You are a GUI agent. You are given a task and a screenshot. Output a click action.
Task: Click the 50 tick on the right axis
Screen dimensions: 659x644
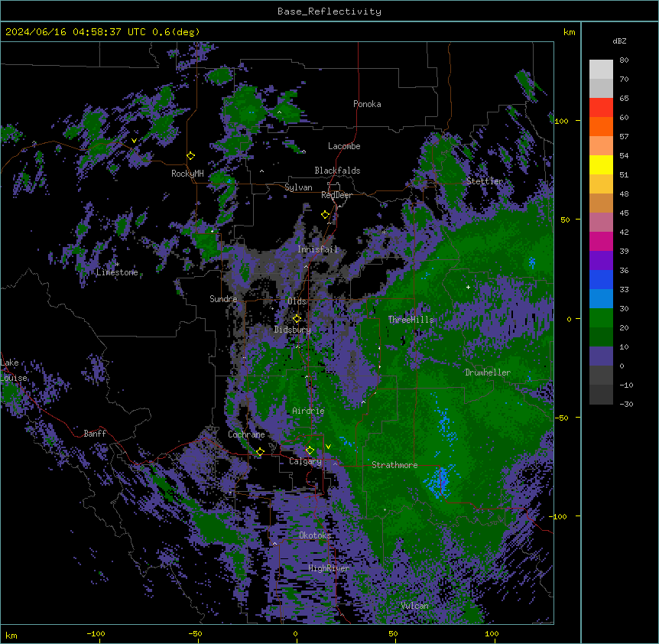tap(565, 220)
